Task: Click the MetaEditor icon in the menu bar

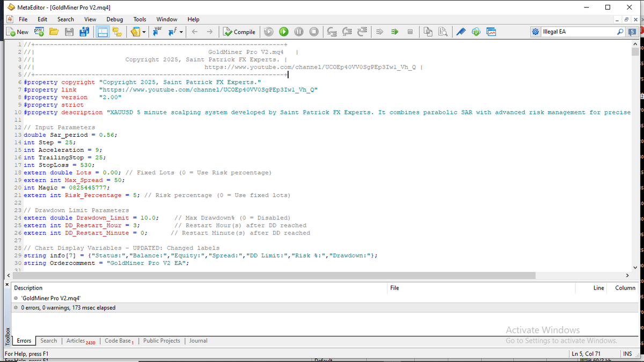Action: [x=9, y=19]
